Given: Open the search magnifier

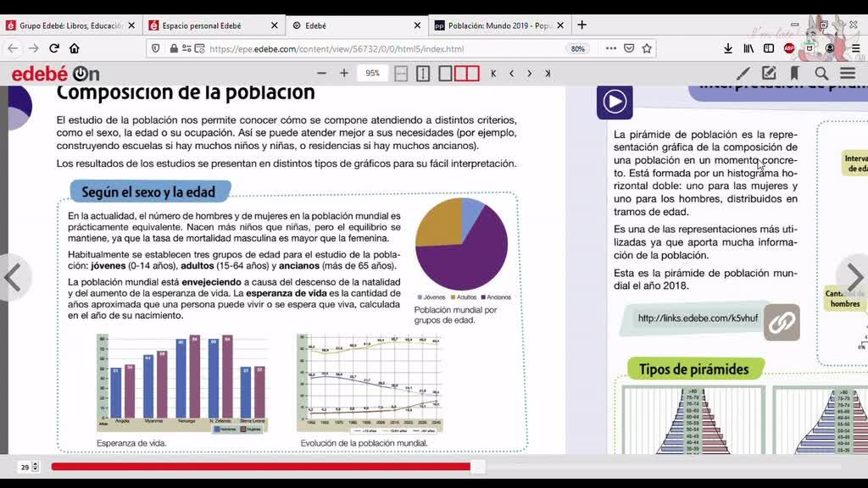Looking at the screenshot, I should (821, 73).
